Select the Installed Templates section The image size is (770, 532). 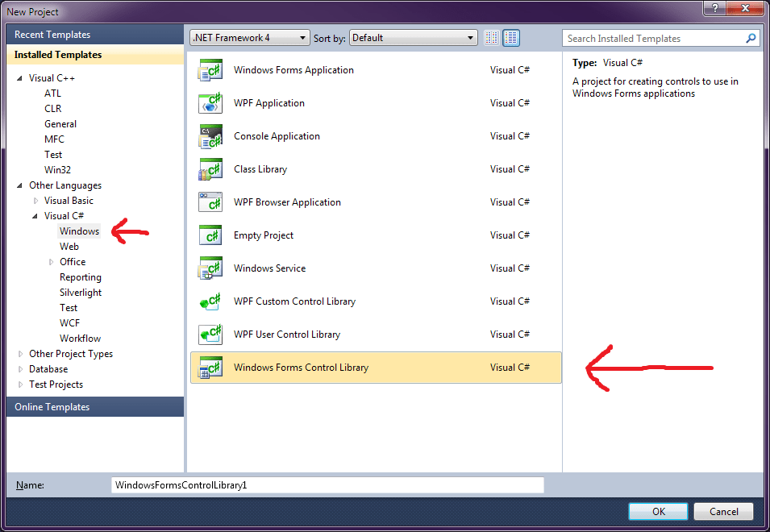pyautogui.click(x=95, y=55)
